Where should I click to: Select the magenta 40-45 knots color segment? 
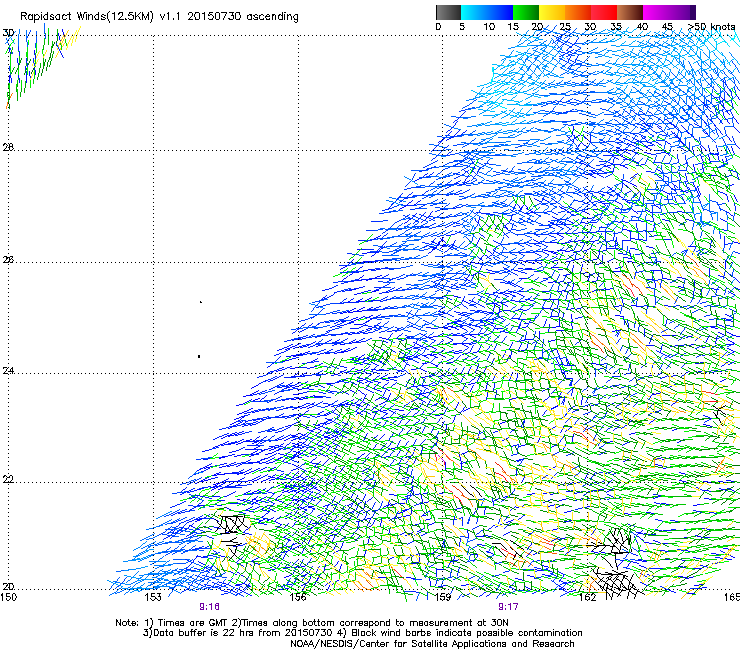tap(656, 12)
